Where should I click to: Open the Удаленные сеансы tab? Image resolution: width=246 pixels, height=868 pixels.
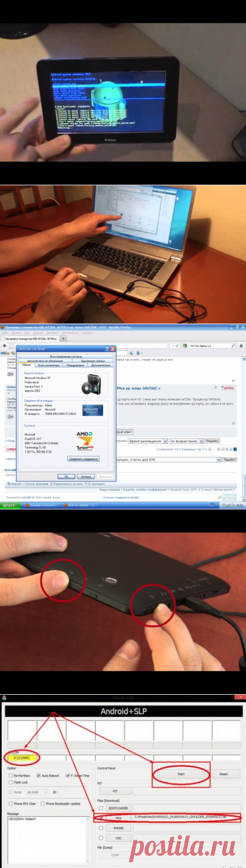point(93,361)
